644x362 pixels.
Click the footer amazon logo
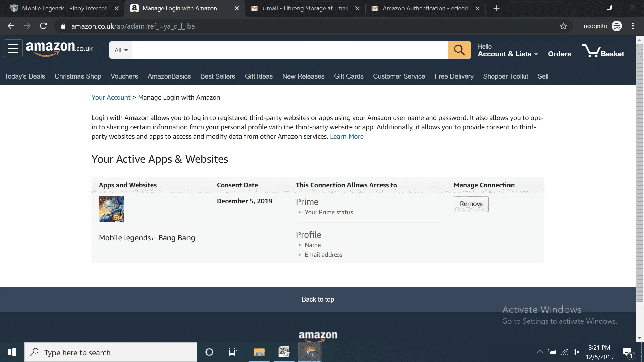[x=318, y=336]
